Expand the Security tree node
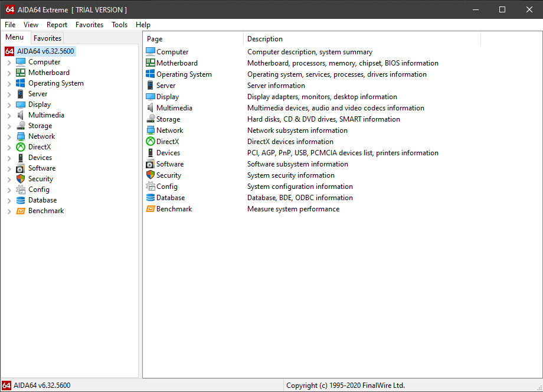Screen dimensions: 543x392 pyautogui.click(x=9, y=179)
